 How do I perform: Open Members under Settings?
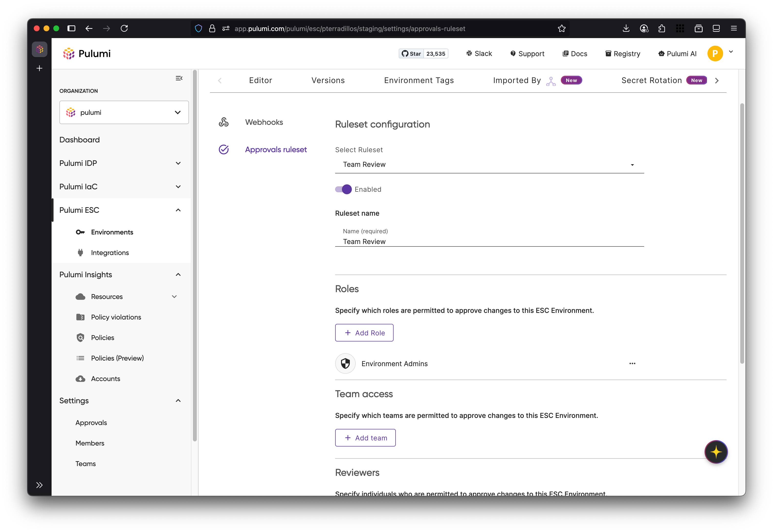[90, 443]
